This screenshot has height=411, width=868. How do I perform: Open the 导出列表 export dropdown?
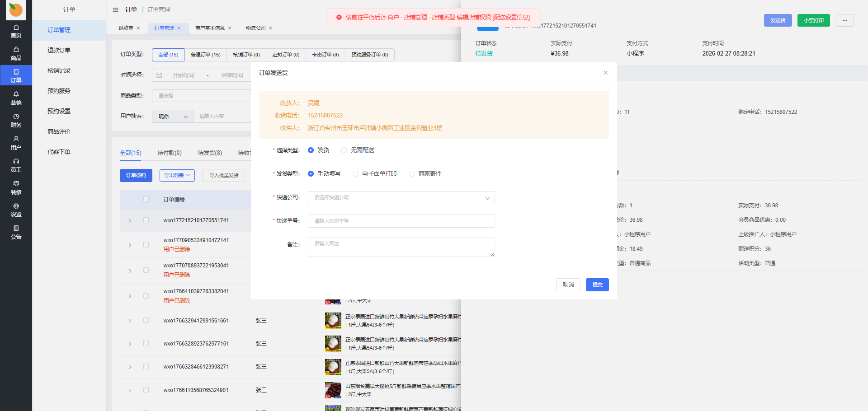coord(177,176)
